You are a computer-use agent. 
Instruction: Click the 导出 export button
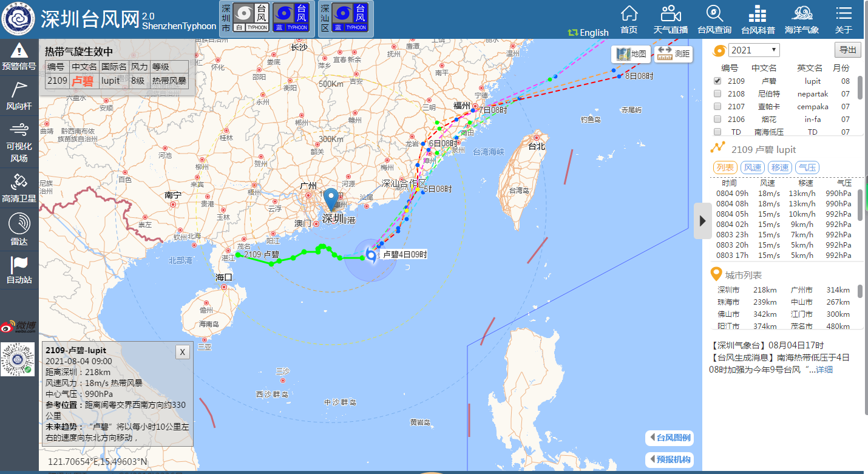848,50
